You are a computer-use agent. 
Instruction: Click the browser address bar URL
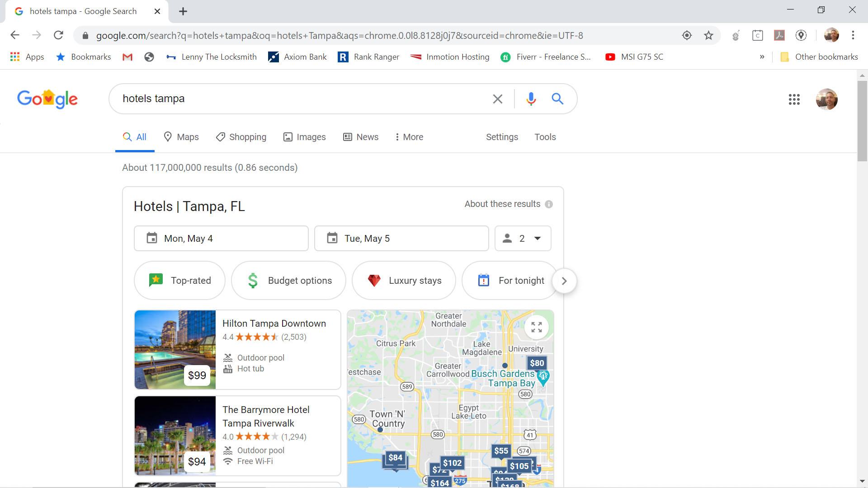tap(339, 35)
